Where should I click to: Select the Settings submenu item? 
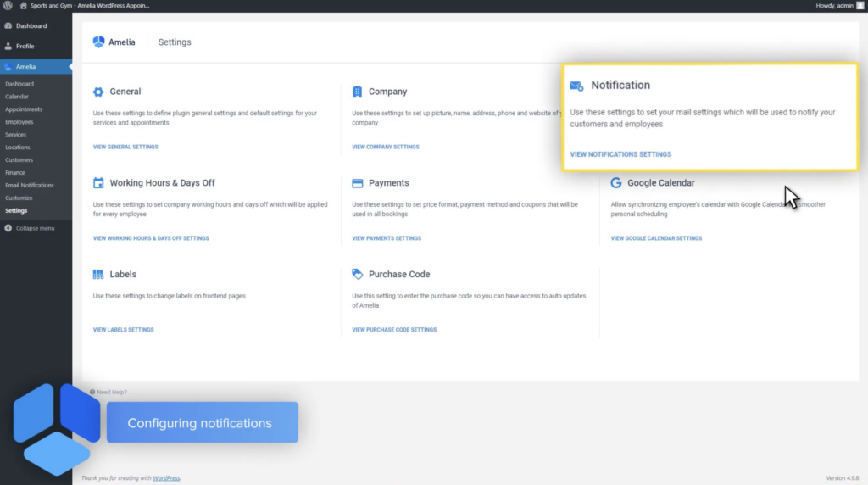[16, 211]
